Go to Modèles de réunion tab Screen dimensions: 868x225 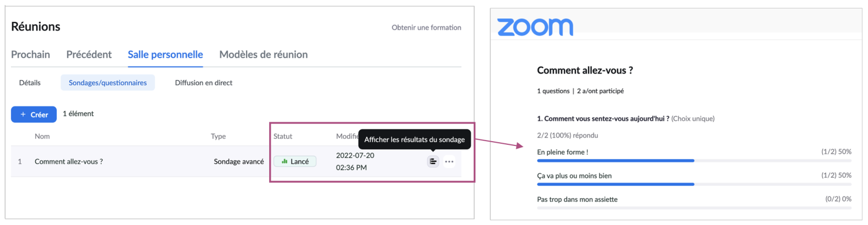coord(263,54)
